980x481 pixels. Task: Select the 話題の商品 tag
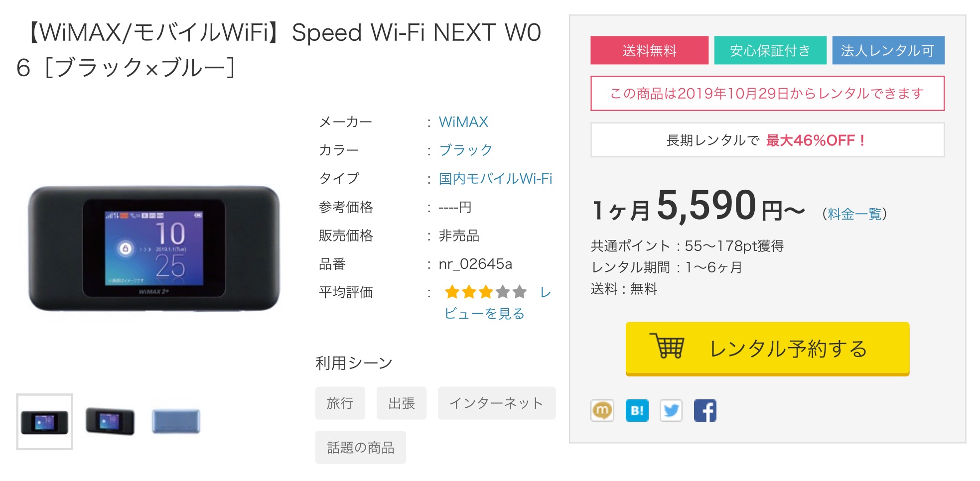click(x=360, y=447)
